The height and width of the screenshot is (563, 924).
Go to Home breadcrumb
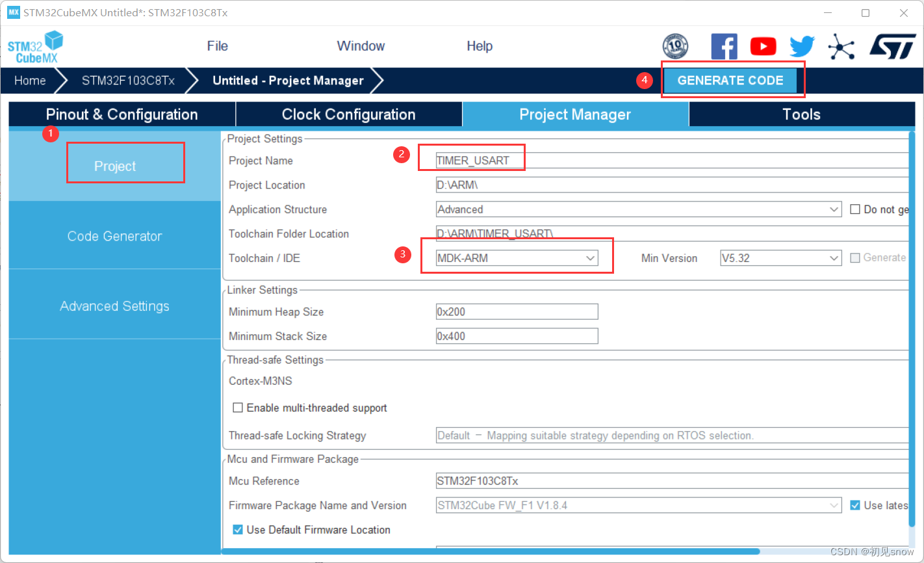click(30, 81)
